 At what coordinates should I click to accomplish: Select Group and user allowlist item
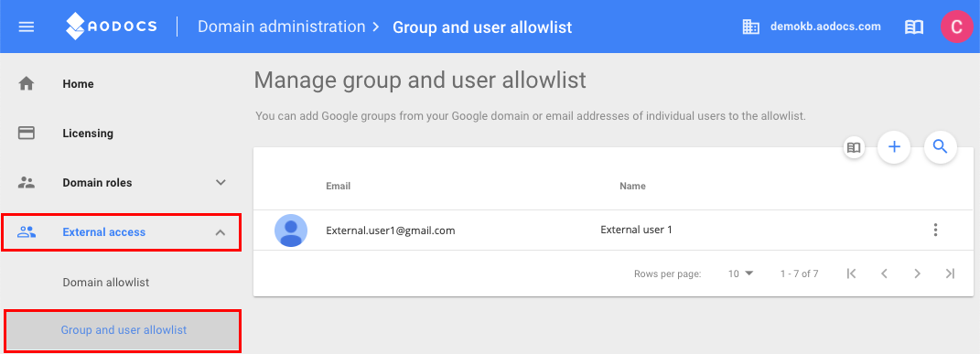(123, 329)
